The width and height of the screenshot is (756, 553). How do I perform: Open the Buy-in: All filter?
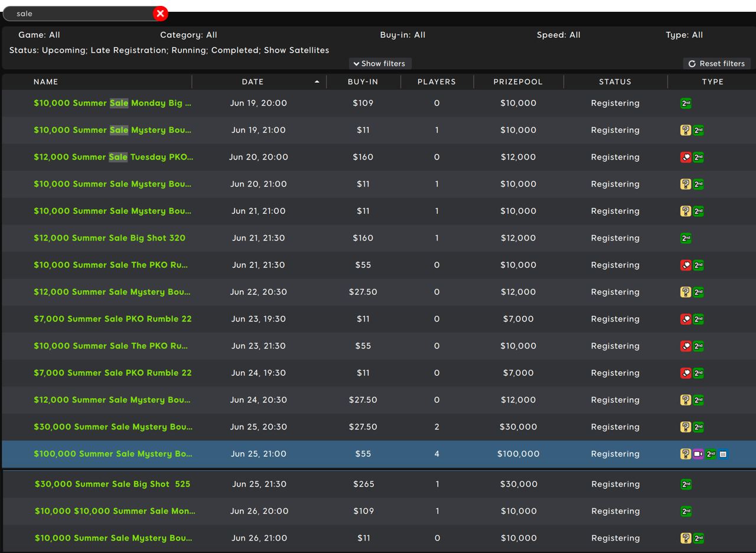[402, 35]
